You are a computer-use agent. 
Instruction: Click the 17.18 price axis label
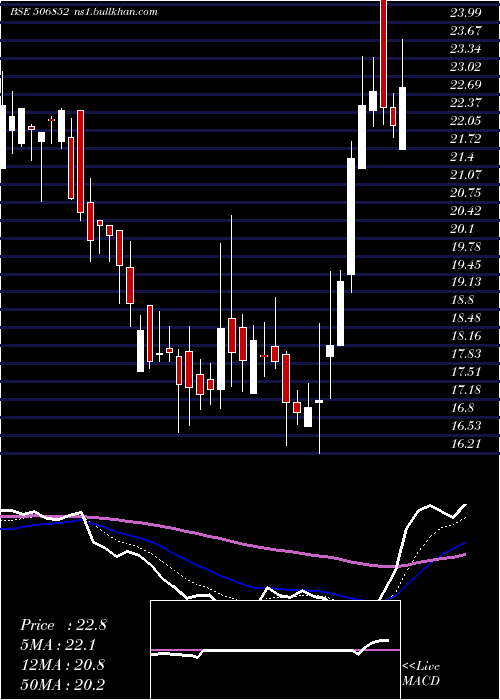click(466, 390)
